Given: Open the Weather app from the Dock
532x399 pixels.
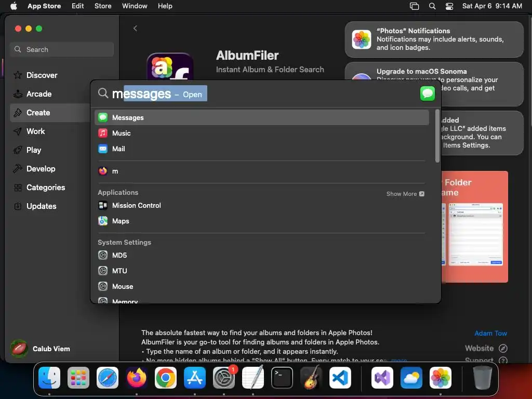Looking at the screenshot, I should [x=411, y=378].
